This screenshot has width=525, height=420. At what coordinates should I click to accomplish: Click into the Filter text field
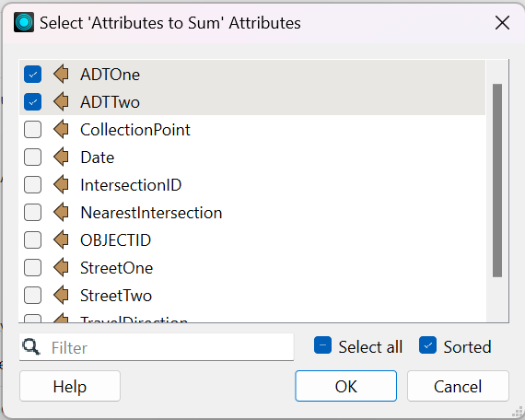coord(157,347)
